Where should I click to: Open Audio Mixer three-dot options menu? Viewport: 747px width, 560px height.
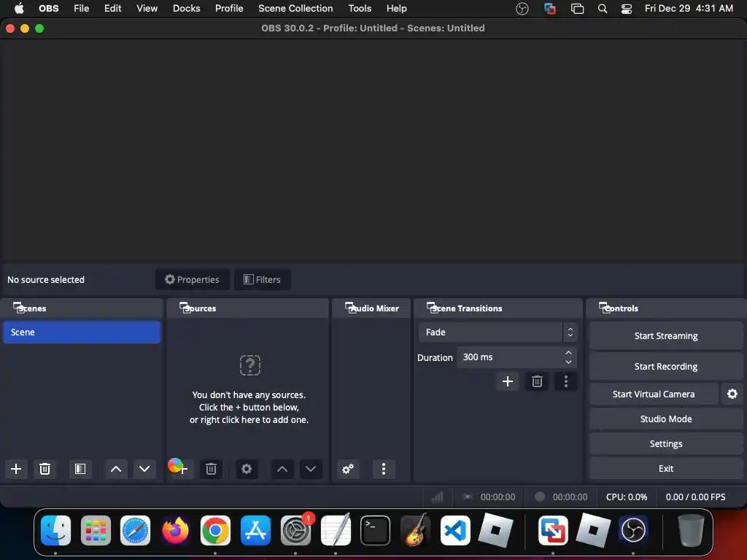click(x=384, y=469)
